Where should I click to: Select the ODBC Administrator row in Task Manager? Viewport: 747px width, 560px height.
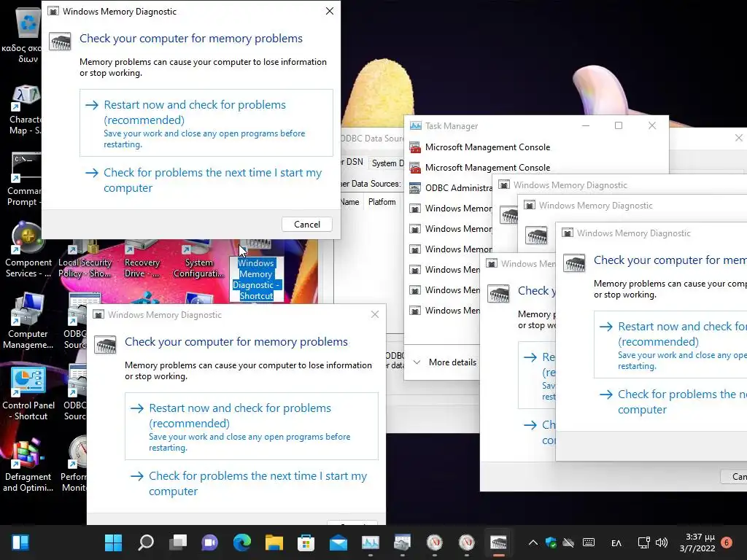pyautogui.click(x=449, y=188)
